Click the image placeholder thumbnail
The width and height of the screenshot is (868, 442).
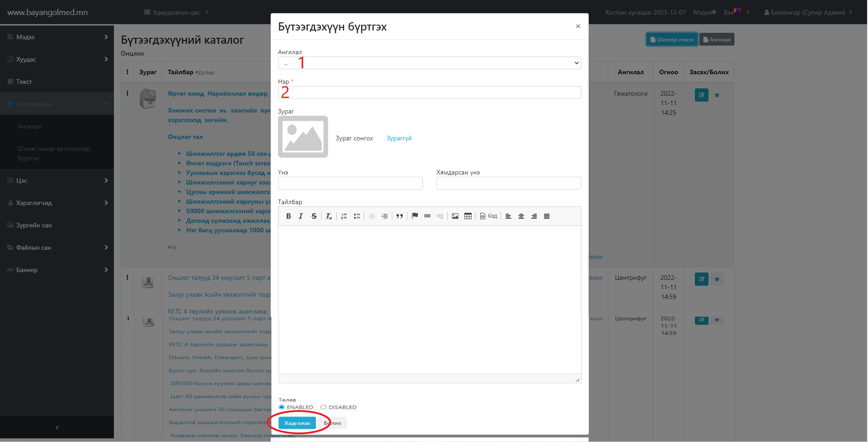point(303,137)
